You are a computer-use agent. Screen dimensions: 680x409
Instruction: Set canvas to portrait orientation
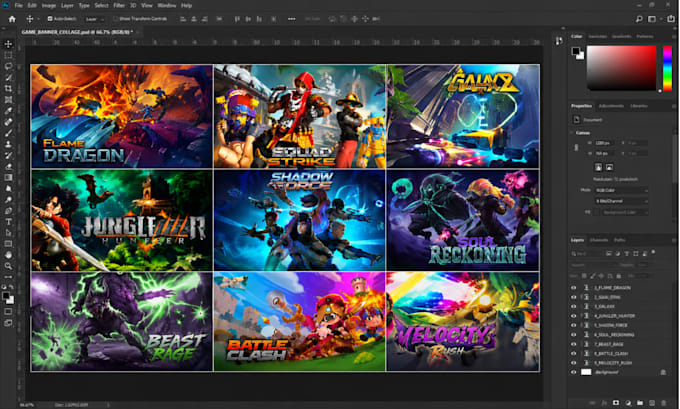[x=598, y=167]
